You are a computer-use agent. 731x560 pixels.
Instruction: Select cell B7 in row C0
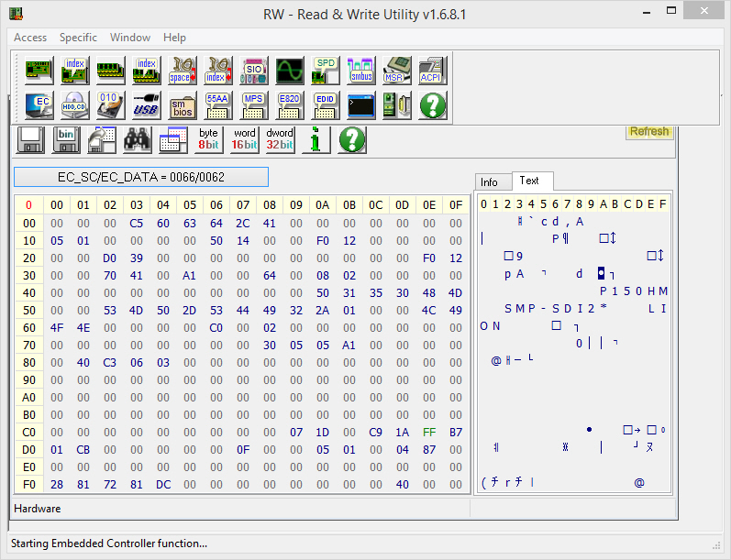point(456,433)
